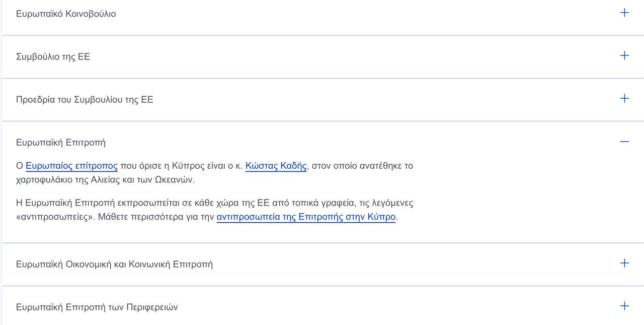
Task: Collapse the Ευρωπαϊκή Επιτροπή heading
Action: pos(61,142)
